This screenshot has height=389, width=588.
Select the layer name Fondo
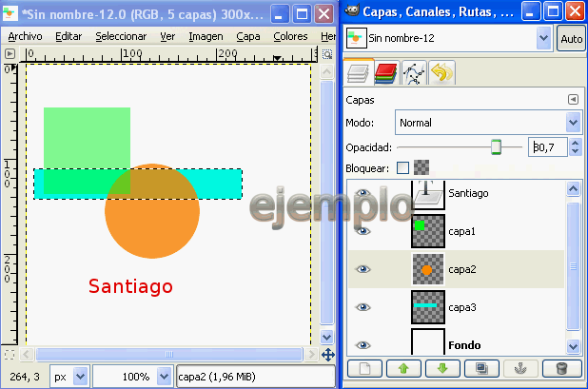pyautogui.click(x=464, y=345)
